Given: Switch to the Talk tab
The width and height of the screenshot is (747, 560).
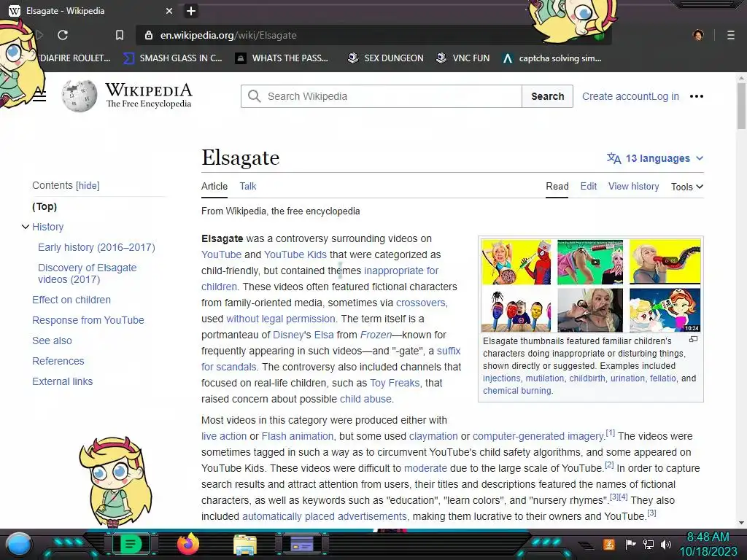Looking at the screenshot, I should tap(248, 186).
